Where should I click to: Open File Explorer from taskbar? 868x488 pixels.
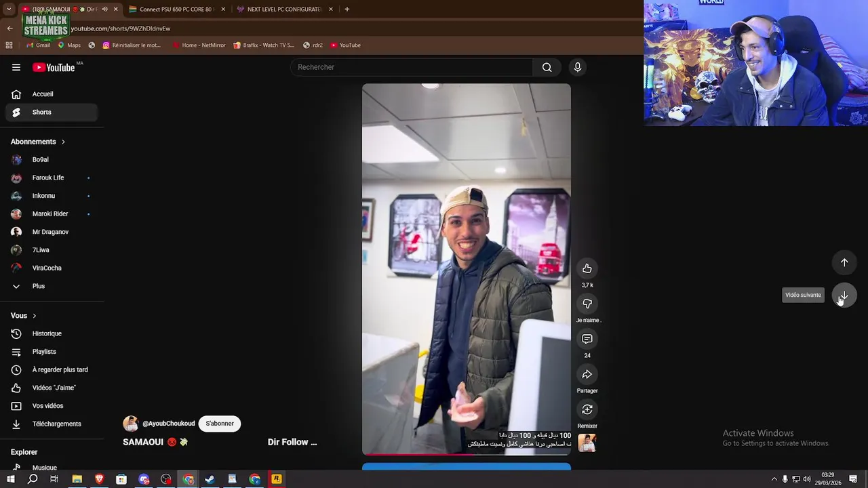[x=77, y=479]
